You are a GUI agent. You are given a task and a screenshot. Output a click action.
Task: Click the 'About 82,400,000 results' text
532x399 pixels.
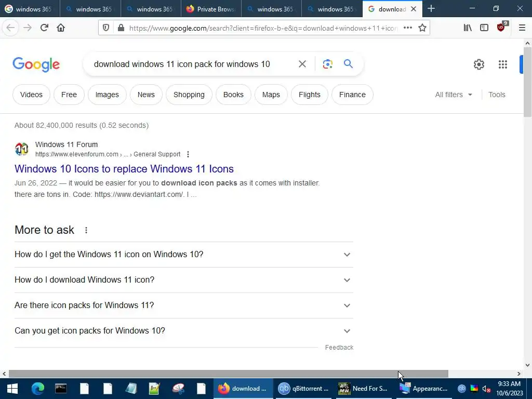(82, 125)
